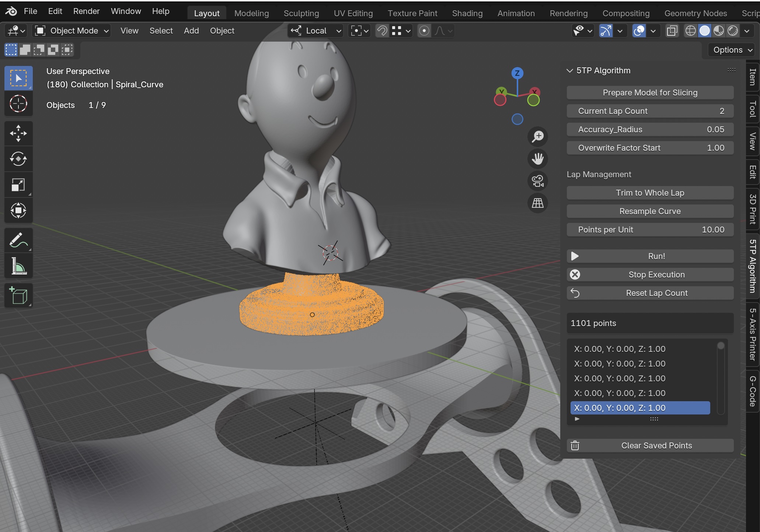Switch to material preview shading
This screenshot has height=532, width=760.
tap(718, 31)
